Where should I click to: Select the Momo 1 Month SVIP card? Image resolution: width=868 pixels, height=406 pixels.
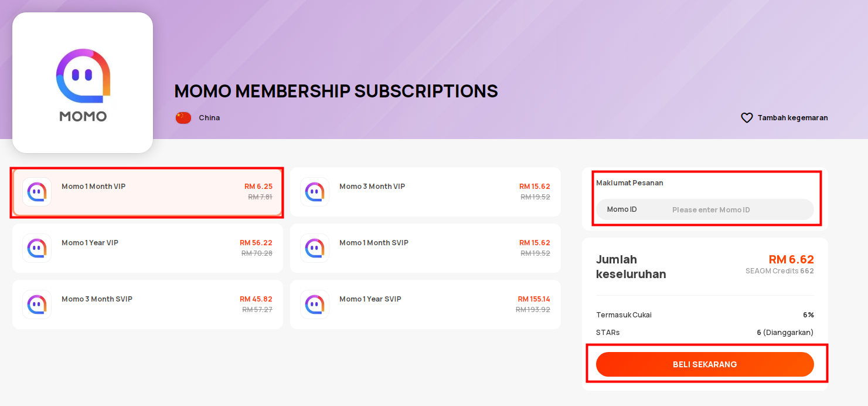point(426,248)
